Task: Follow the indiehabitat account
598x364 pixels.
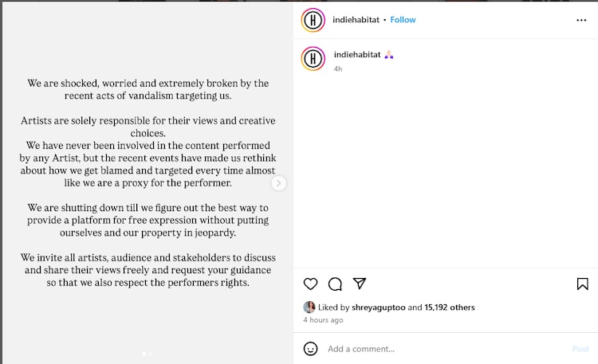Action: pos(403,20)
